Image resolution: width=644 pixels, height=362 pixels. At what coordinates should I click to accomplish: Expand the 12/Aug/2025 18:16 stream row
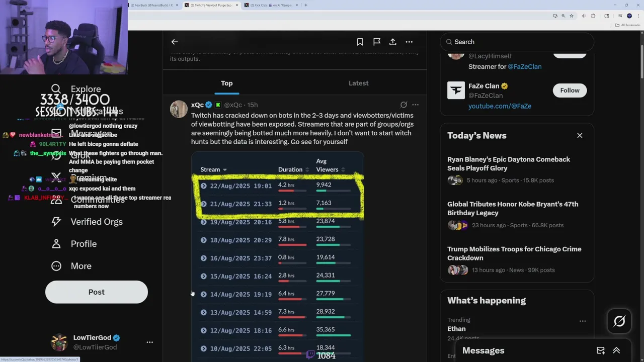(x=204, y=331)
